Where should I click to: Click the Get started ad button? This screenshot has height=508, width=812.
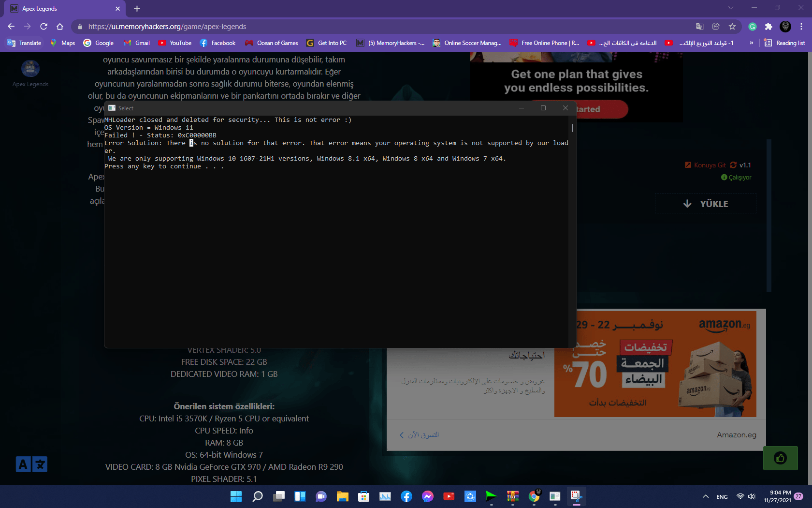[602, 109]
